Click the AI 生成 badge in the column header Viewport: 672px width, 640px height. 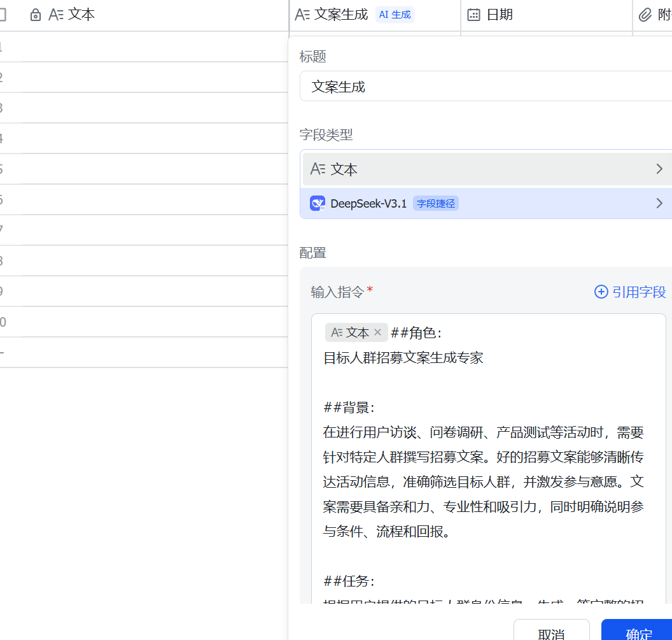[395, 15]
